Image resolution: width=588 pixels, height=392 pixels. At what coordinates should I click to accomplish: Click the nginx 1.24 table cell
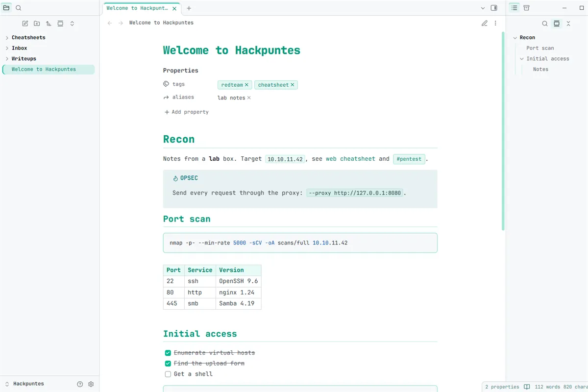point(238,293)
